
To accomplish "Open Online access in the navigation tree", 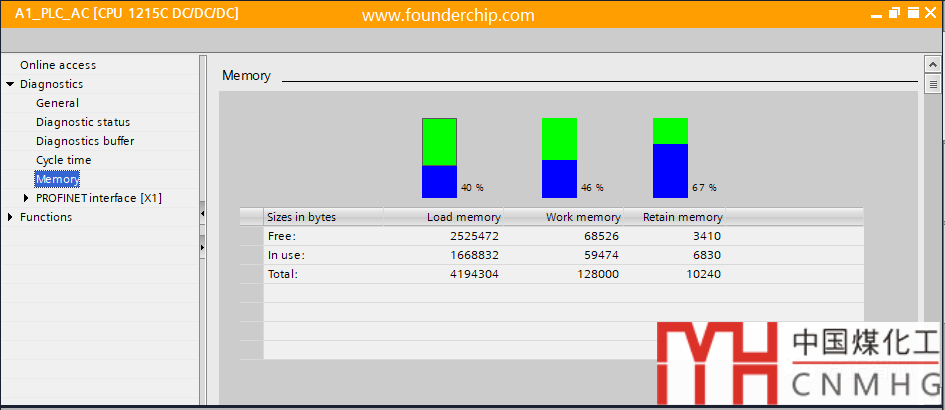I will coord(58,65).
